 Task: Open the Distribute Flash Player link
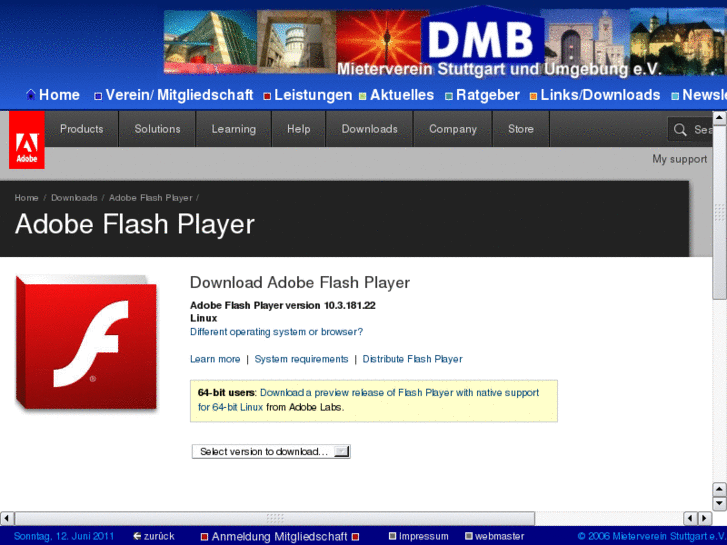[x=413, y=359]
